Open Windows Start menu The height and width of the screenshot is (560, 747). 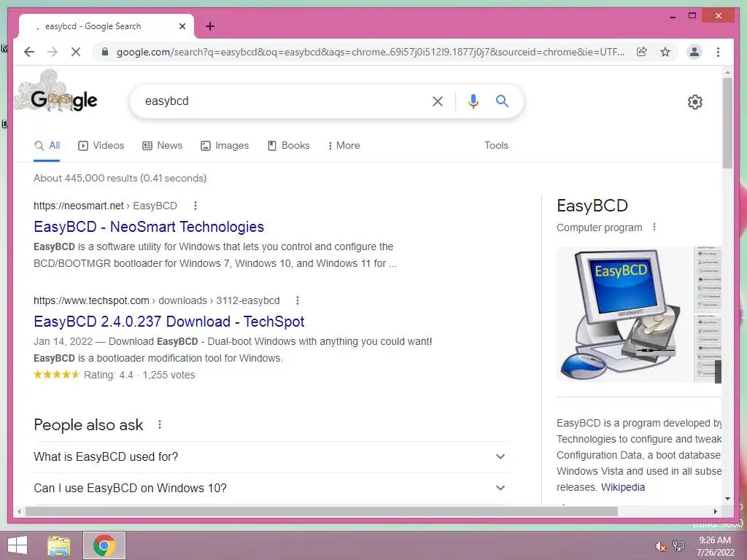click(x=18, y=545)
